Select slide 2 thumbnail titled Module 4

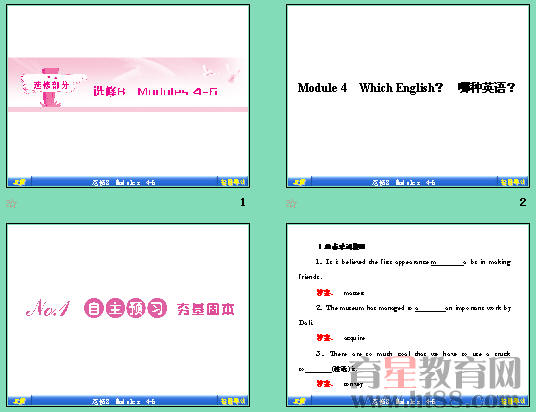coord(408,96)
